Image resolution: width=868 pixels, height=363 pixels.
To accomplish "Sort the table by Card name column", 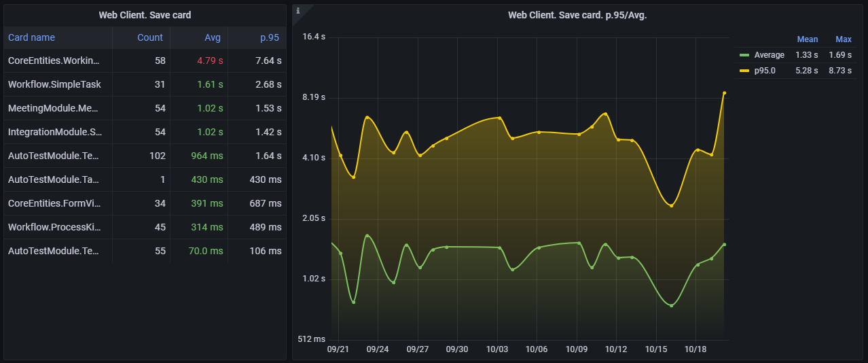I will click(x=31, y=37).
